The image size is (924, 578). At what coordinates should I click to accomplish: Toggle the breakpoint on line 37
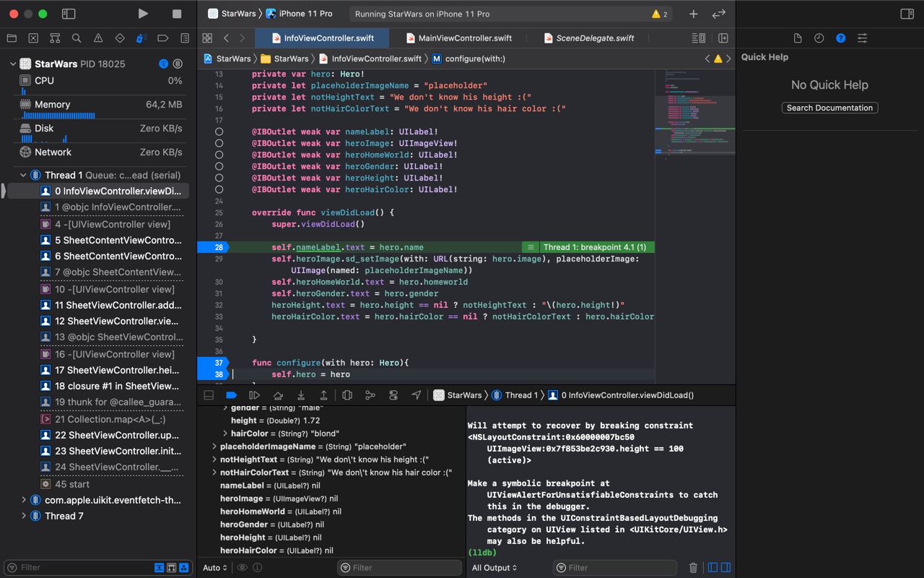pos(214,363)
